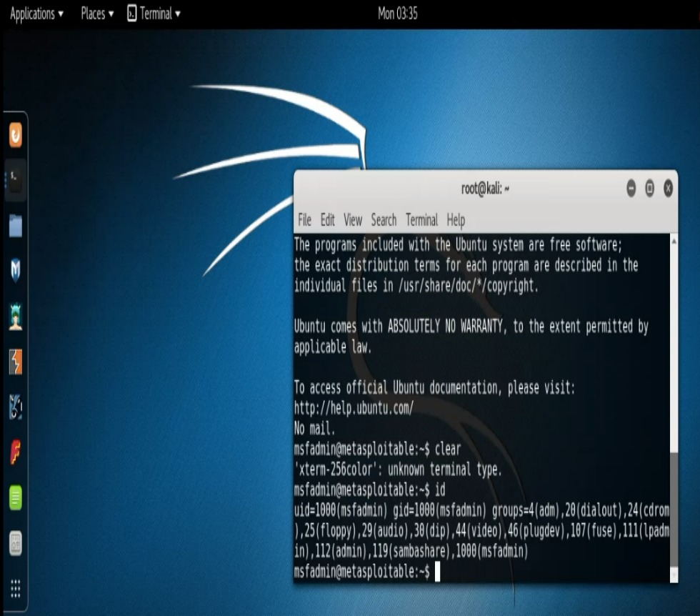The height and width of the screenshot is (616, 700).
Task: Open the Search menu in terminal
Action: [384, 220]
